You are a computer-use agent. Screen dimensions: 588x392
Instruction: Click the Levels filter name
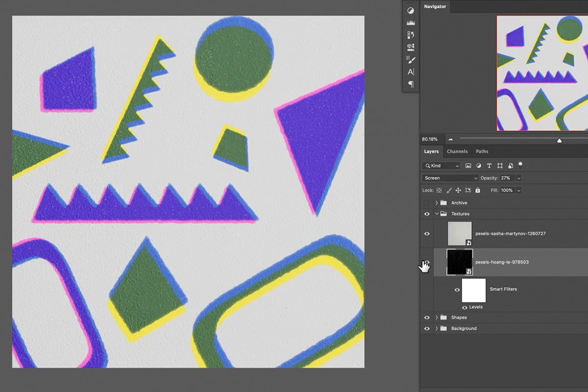pyautogui.click(x=476, y=307)
